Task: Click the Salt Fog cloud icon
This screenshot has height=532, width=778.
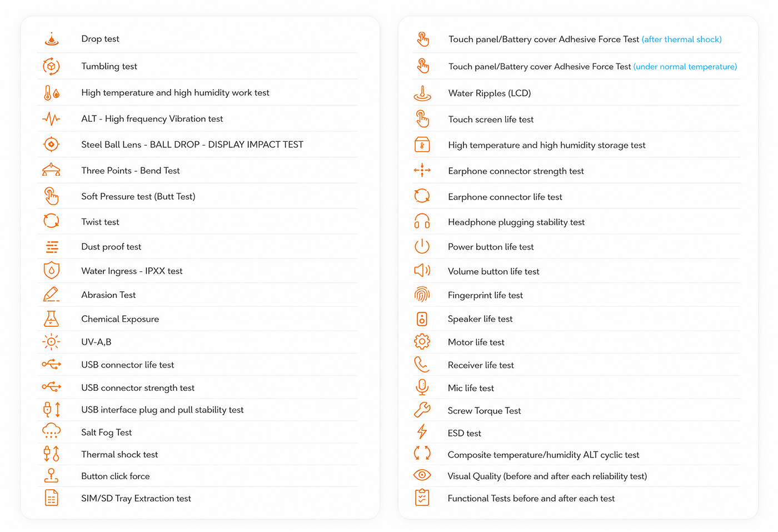Action: pos(52,431)
